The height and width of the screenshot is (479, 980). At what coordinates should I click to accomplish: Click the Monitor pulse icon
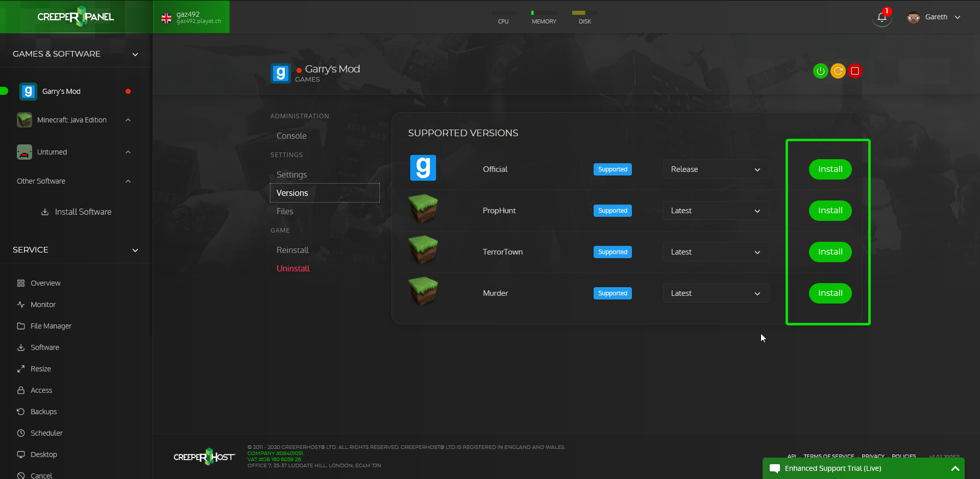point(21,305)
